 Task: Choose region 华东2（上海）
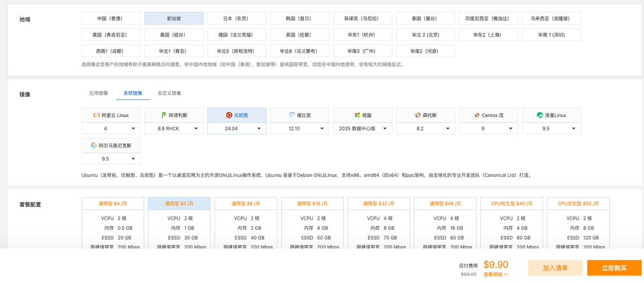(488, 35)
